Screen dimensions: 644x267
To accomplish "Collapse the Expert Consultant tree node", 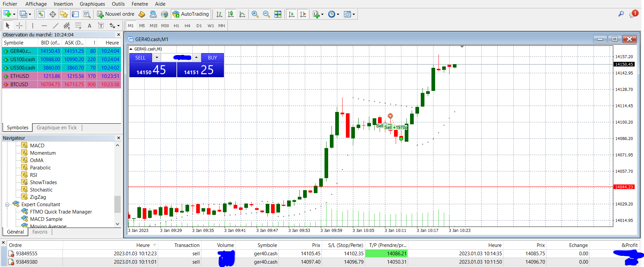I will [x=7, y=205].
